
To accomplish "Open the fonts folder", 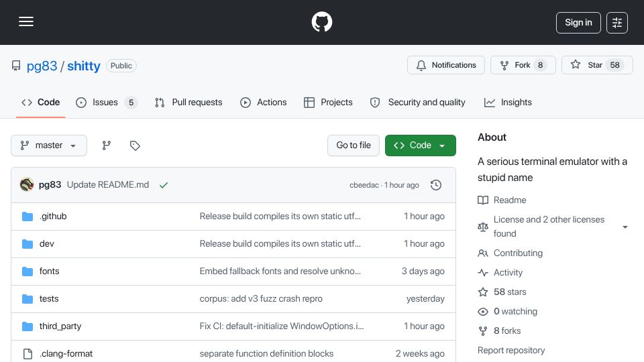I will 49,271.
